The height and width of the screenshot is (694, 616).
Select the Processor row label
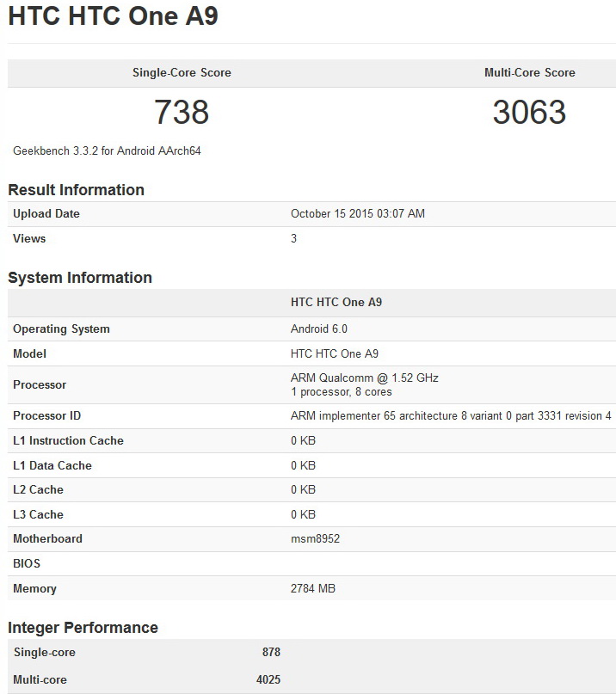pyautogui.click(x=40, y=384)
